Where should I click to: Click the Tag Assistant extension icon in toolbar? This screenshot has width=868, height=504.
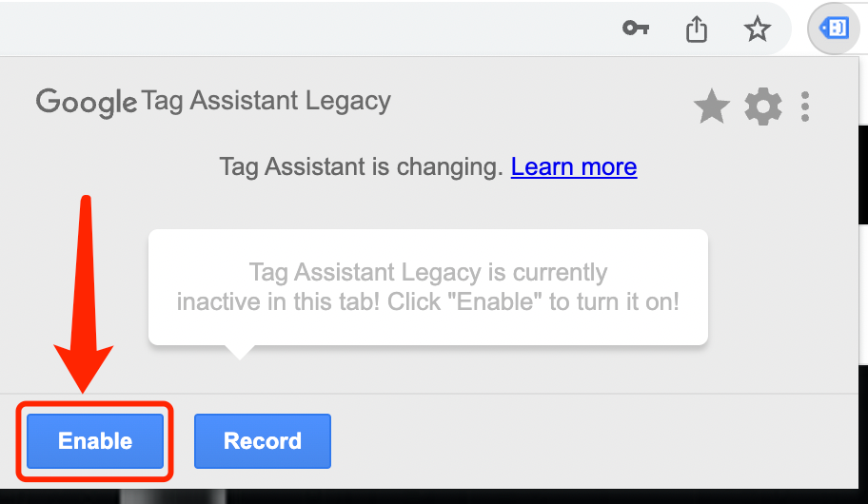(x=834, y=28)
